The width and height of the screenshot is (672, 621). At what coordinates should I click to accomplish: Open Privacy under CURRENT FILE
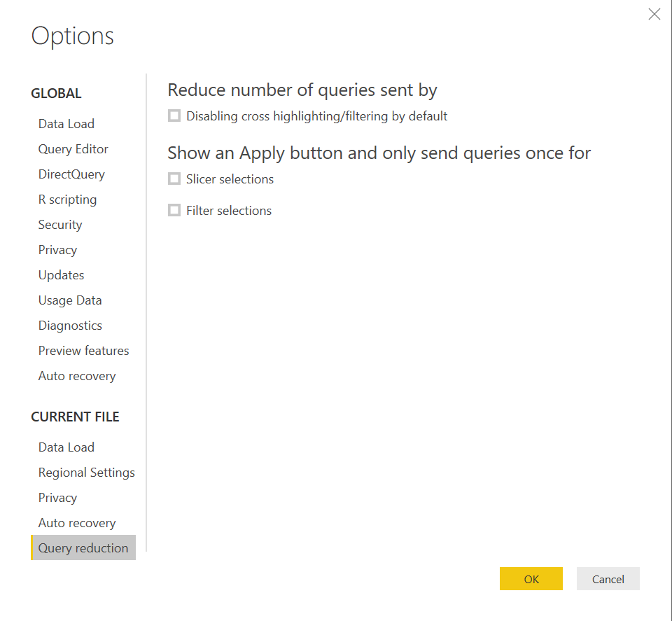pos(57,497)
